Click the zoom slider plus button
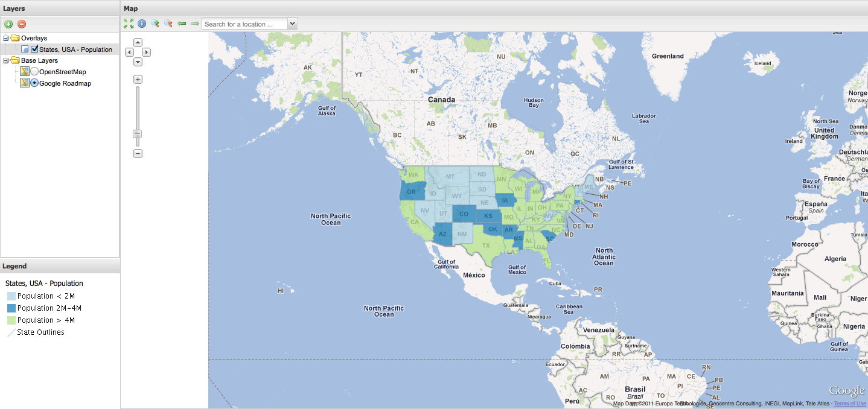 pyautogui.click(x=138, y=80)
